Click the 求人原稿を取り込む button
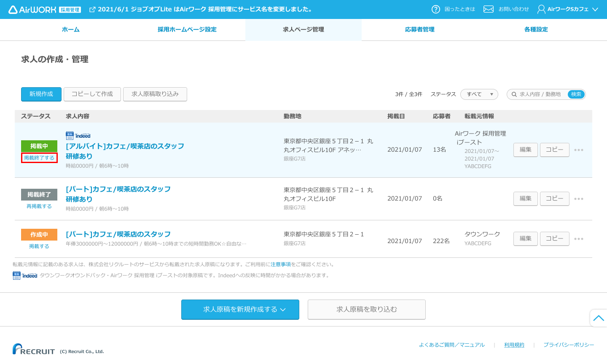Screen dimensions: 607x364 367,310
